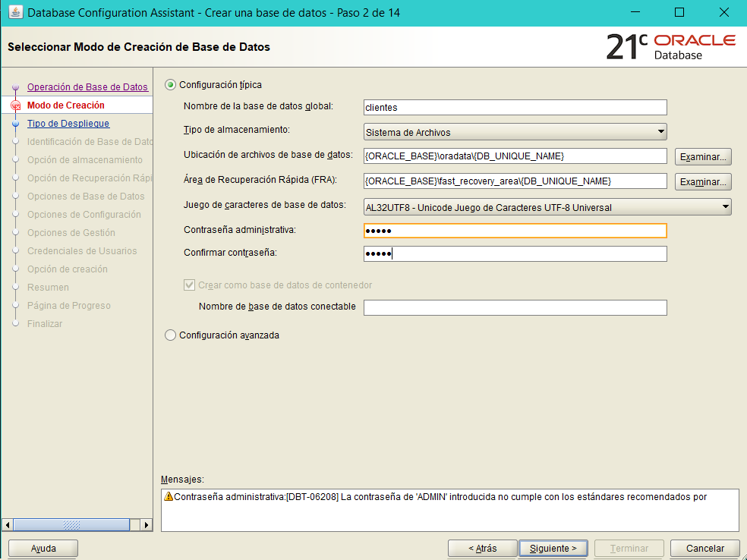Click the Mensajes label
Image resolution: width=747 pixels, height=560 pixels.
coord(182,480)
